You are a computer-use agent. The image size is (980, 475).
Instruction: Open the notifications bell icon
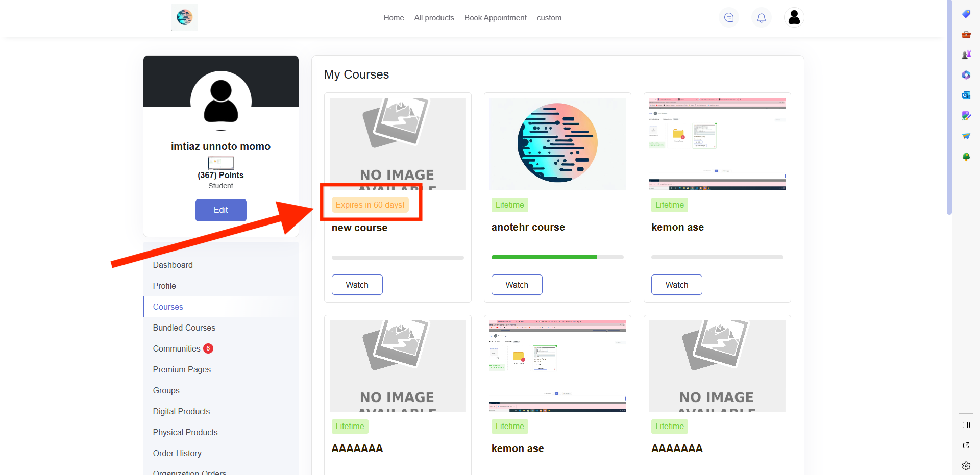[761, 18]
